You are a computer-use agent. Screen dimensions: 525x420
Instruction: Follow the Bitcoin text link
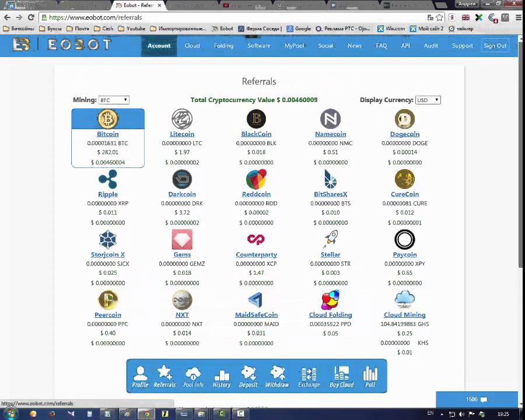click(x=108, y=134)
